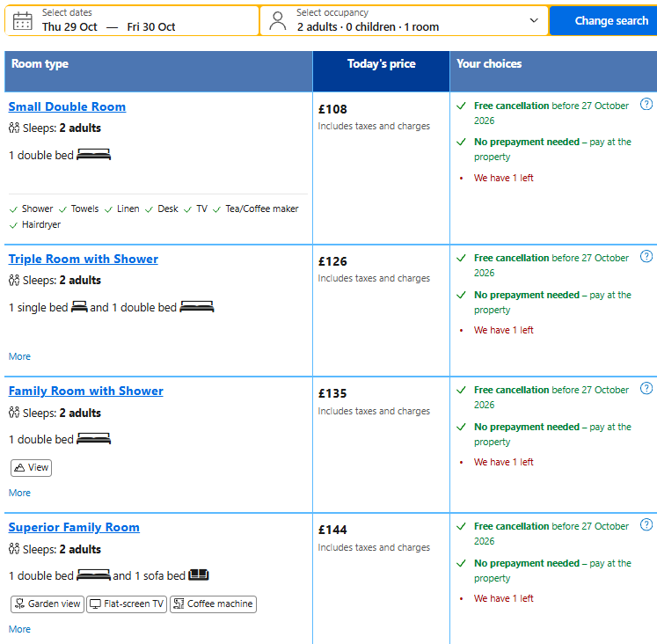Expand the occupancy dropdown chevron
This screenshot has height=644, width=657.
point(533,20)
